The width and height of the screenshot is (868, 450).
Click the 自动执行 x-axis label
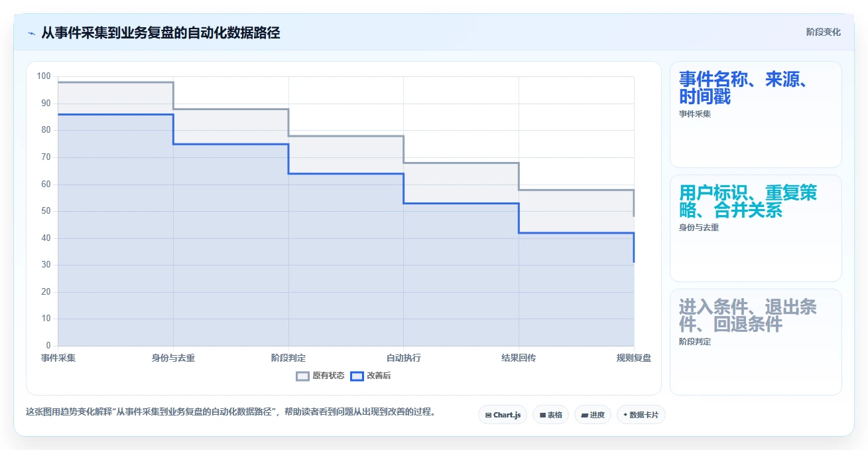click(x=404, y=358)
